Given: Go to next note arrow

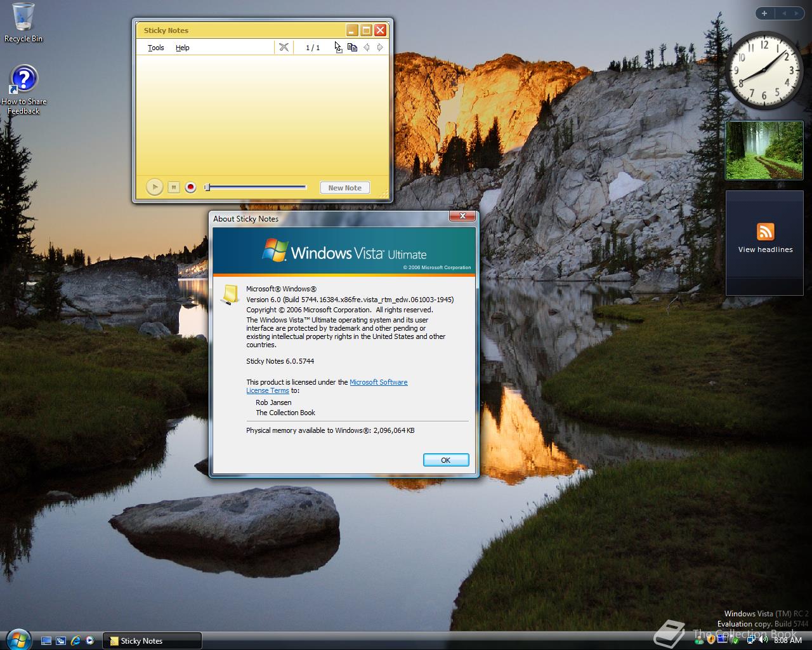Looking at the screenshot, I should click(x=380, y=47).
